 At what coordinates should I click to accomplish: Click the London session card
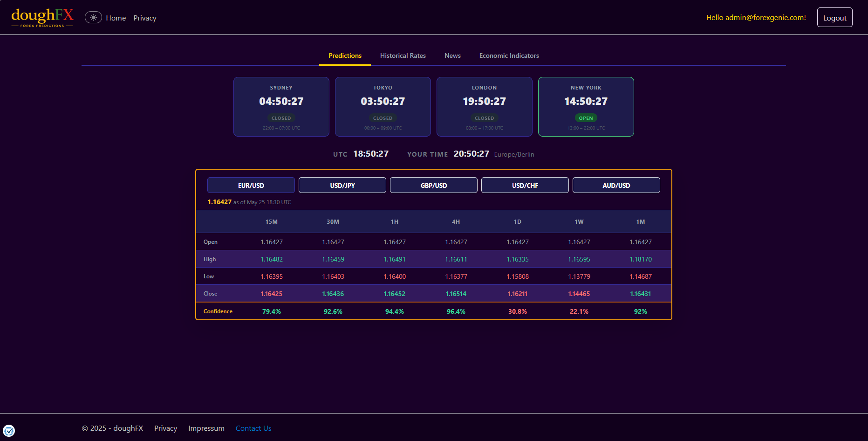coord(485,107)
